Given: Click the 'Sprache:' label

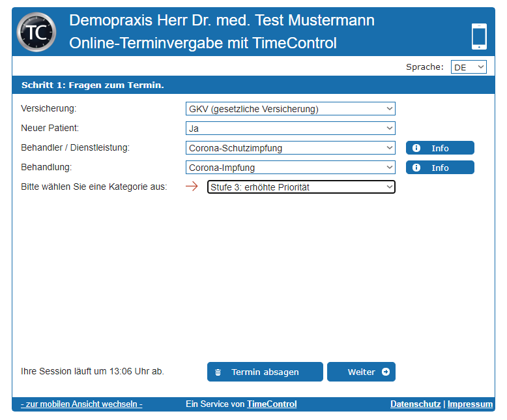Looking at the screenshot, I should coord(425,67).
